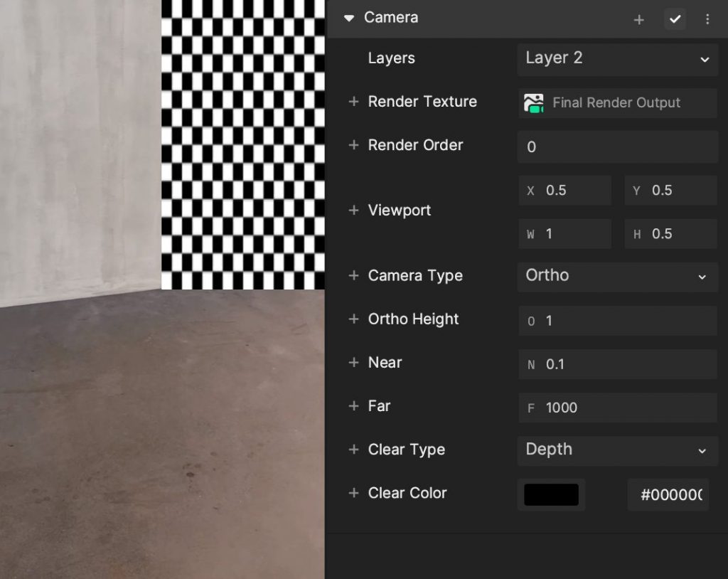Click the checkerboard pattern in the preview
This screenshot has height=579, width=728.
coord(243,144)
